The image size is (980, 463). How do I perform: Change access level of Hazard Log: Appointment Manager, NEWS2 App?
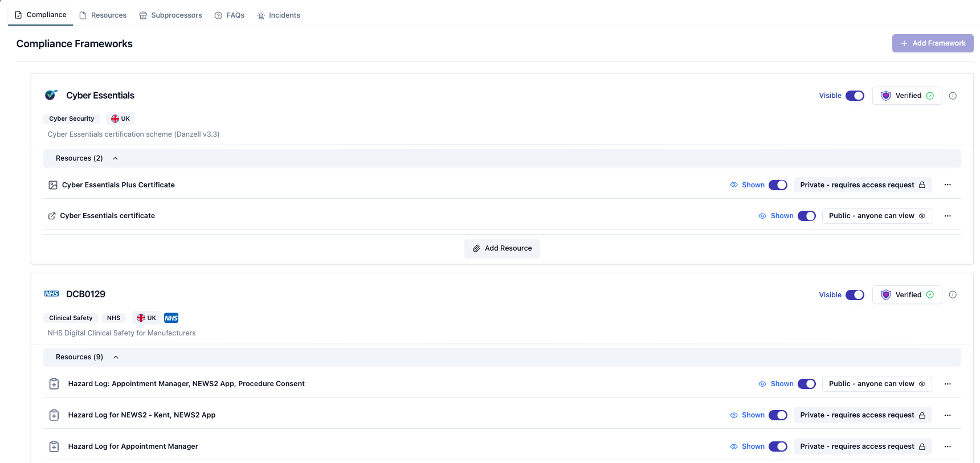(877, 384)
